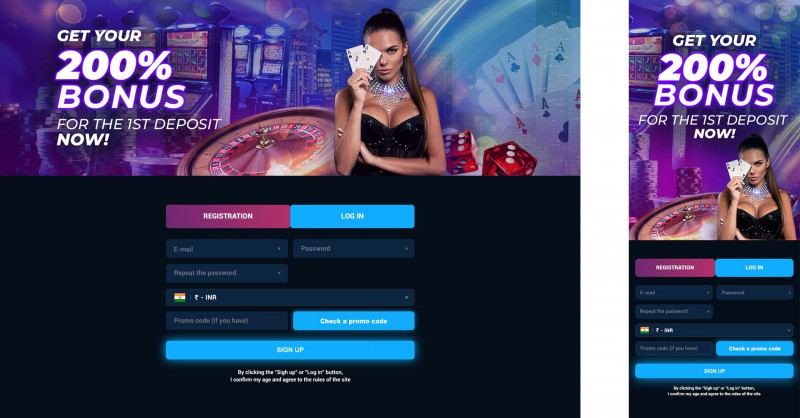Select the Registration tab in mobile layout

coord(675,267)
